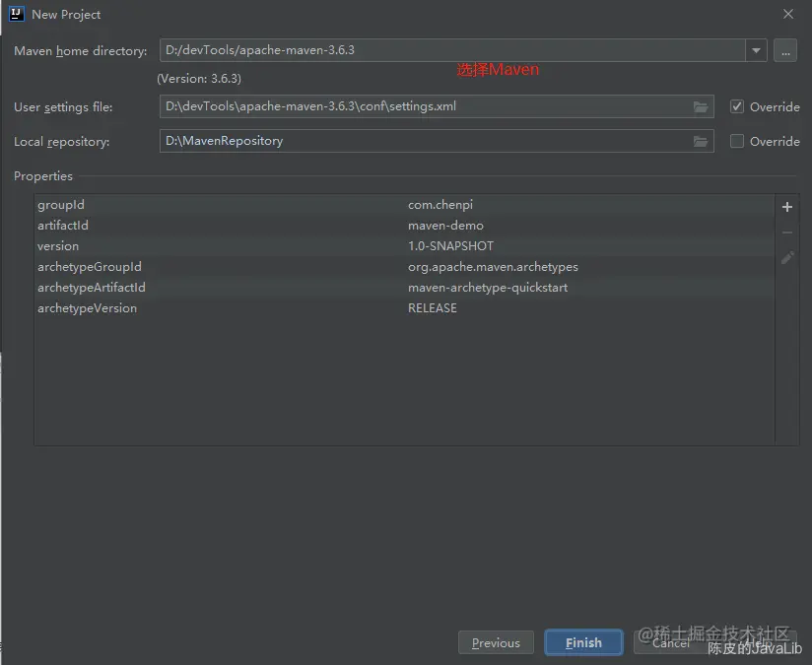Screen dimensions: 812x665
Task: Add a new property with plus icon
Action: click(787, 207)
